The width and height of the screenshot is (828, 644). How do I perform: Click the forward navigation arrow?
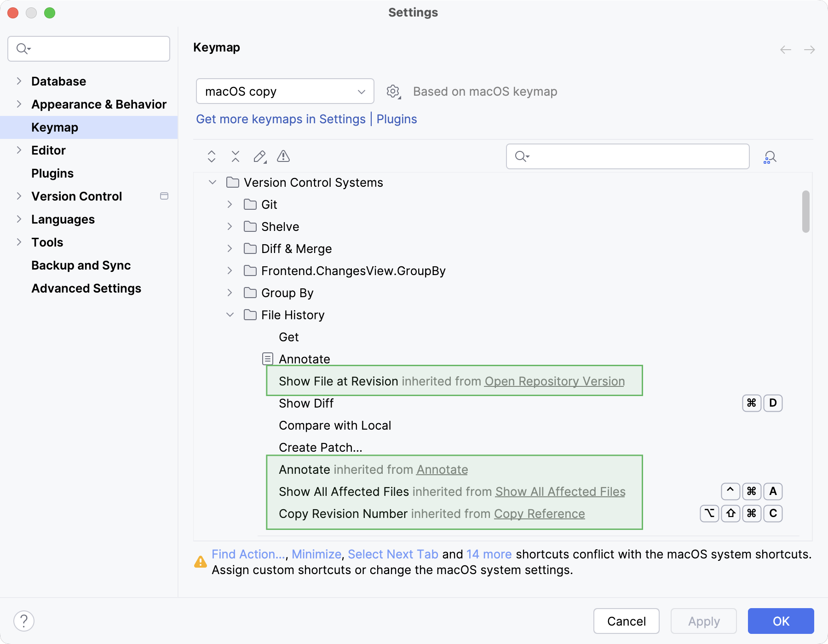pos(809,50)
